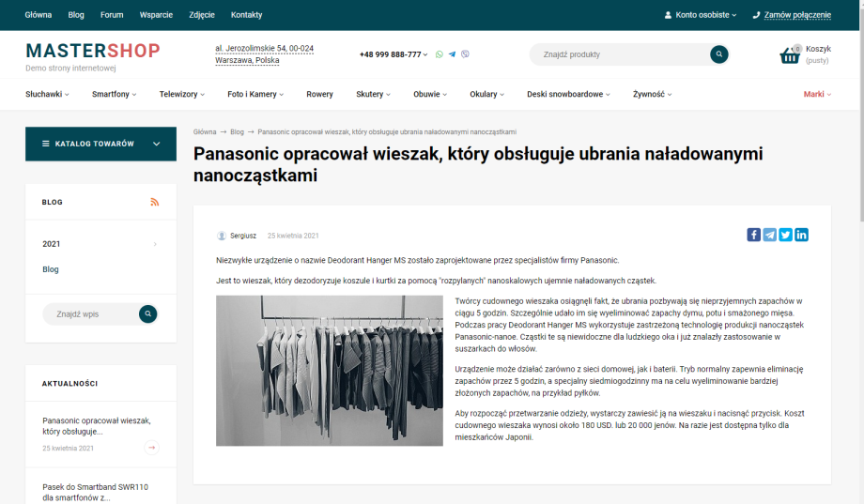Expand the Katalog towarów menu
The height and width of the screenshot is (504, 864).
click(x=100, y=144)
